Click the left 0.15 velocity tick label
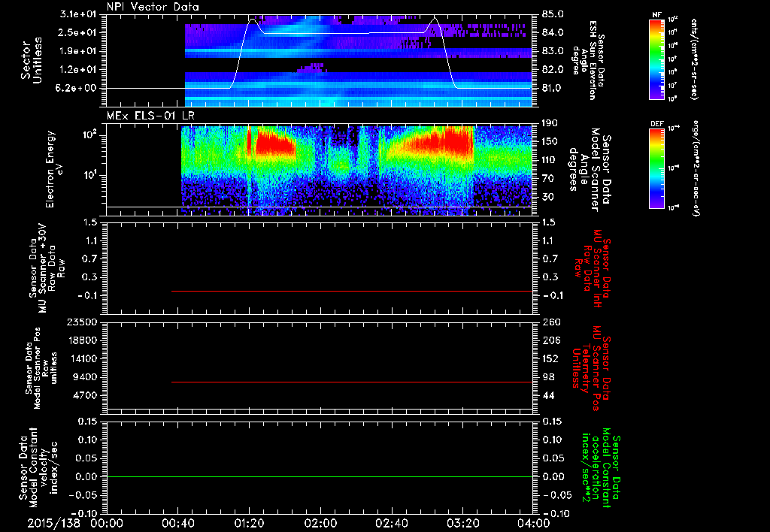 click(x=87, y=421)
